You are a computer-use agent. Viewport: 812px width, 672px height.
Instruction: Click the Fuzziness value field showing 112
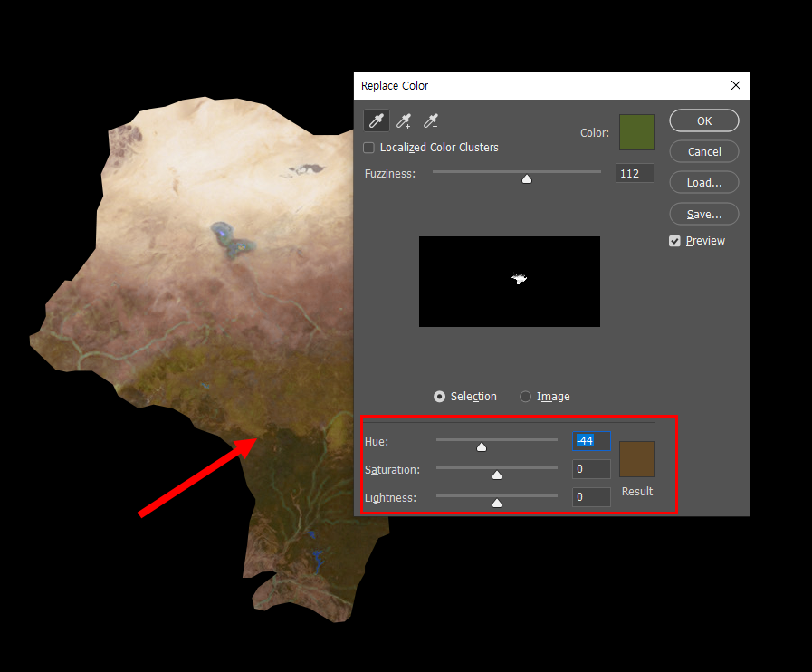coord(635,173)
